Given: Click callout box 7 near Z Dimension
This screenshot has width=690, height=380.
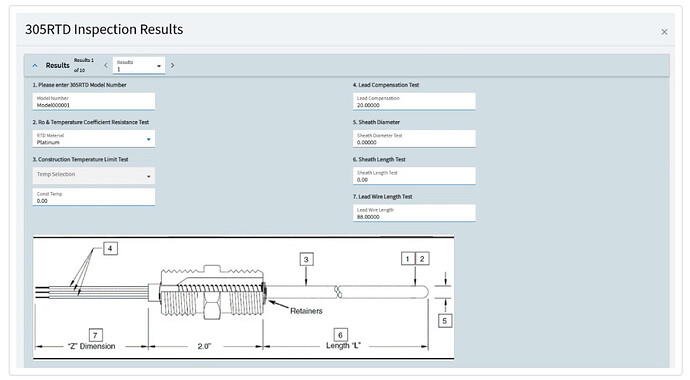Looking at the screenshot, I should (95, 335).
